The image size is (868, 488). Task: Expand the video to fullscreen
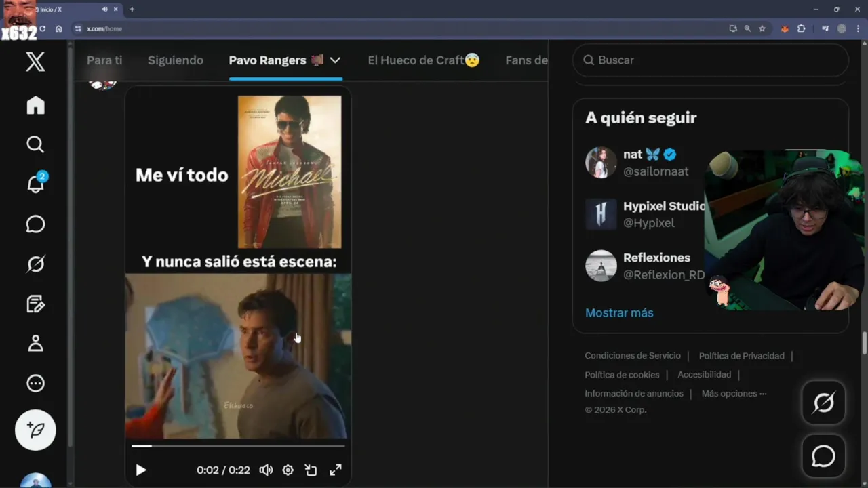pyautogui.click(x=335, y=470)
